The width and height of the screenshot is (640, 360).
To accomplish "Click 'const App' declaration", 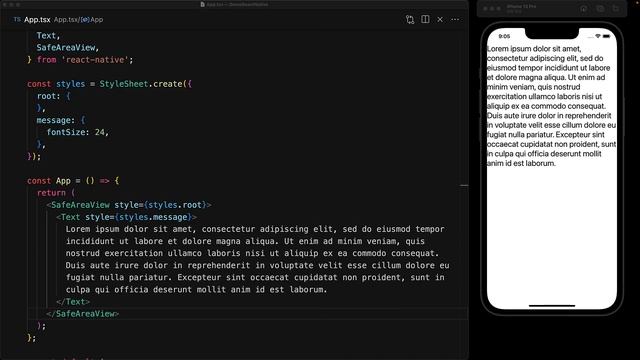I will tap(49, 181).
